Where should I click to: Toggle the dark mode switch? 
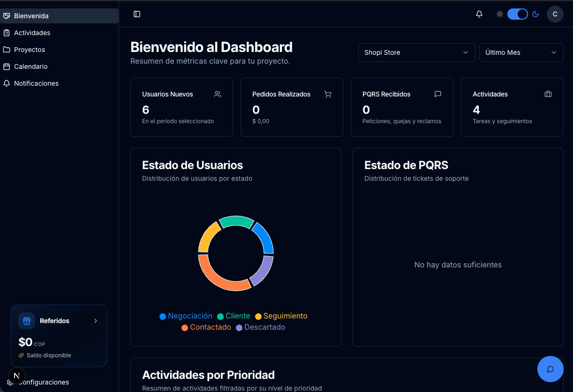tap(518, 14)
